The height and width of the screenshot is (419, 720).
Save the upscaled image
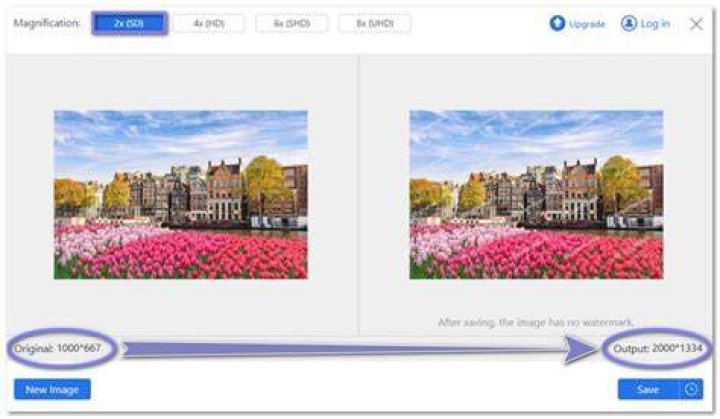[648, 390]
